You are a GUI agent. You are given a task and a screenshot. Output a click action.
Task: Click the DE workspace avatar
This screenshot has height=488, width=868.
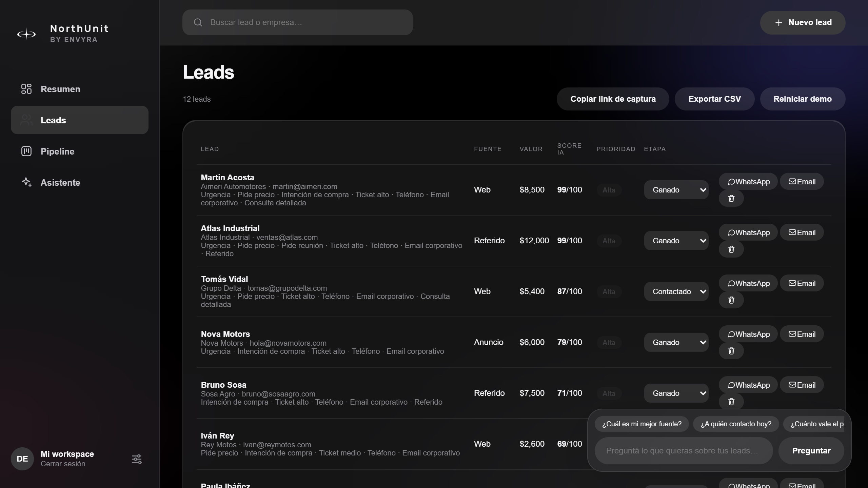(22, 459)
